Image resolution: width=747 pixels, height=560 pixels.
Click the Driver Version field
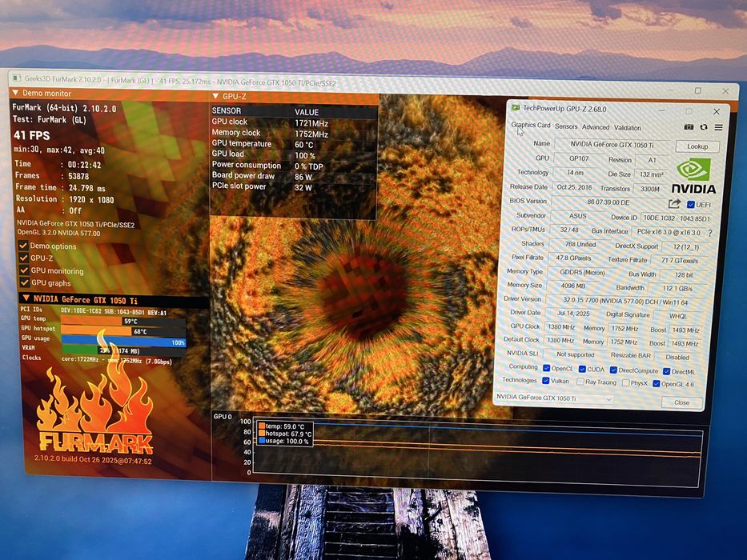click(x=625, y=302)
